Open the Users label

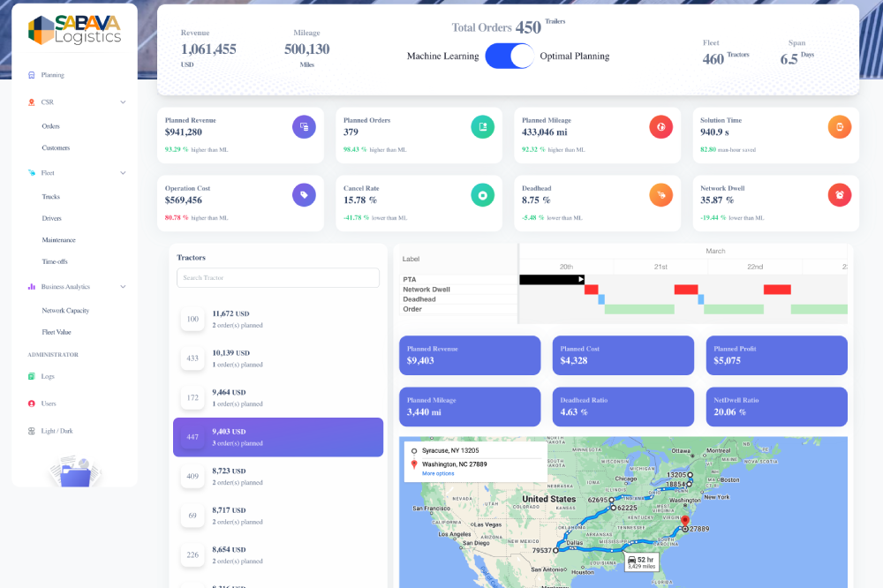(x=49, y=403)
